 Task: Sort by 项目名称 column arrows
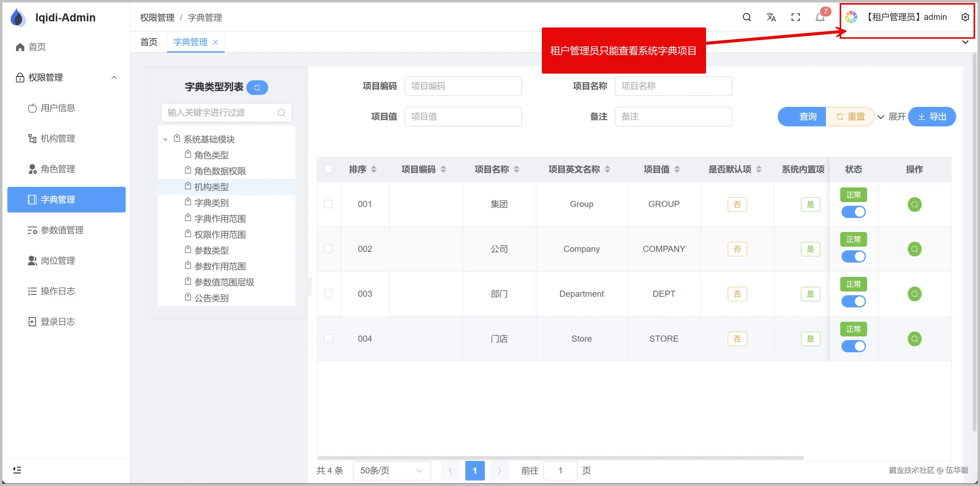point(516,169)
